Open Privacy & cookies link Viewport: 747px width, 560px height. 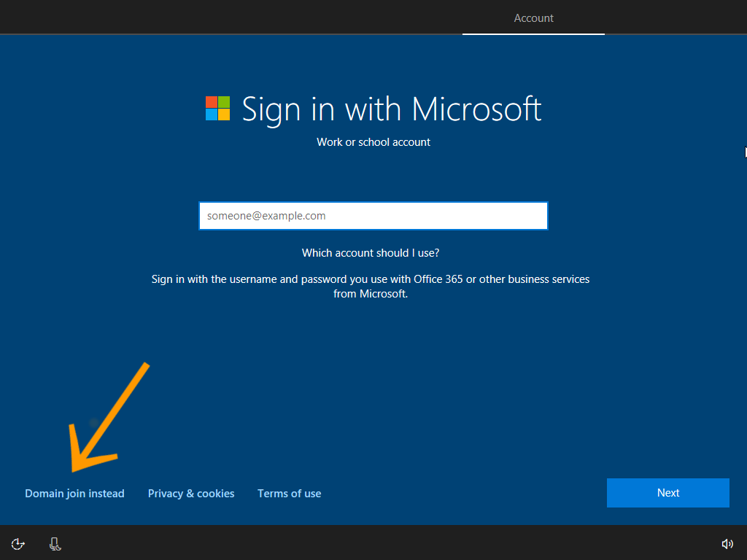pyautogui.click(x=191, y=494)
